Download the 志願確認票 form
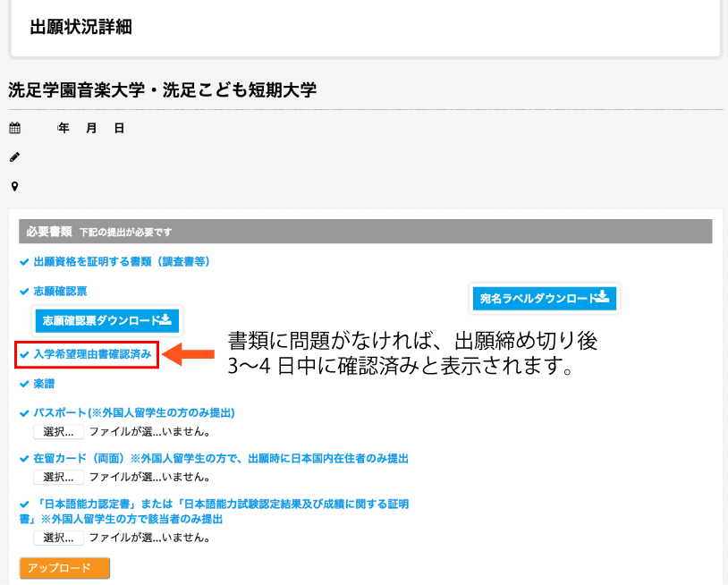Viewport: 728px width, 585px height. point(107,321)
